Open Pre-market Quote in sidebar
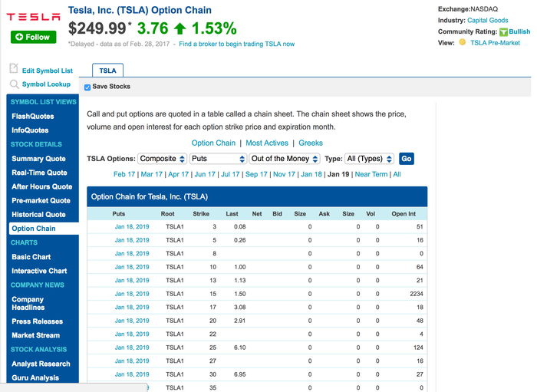 tap(41, 201)
